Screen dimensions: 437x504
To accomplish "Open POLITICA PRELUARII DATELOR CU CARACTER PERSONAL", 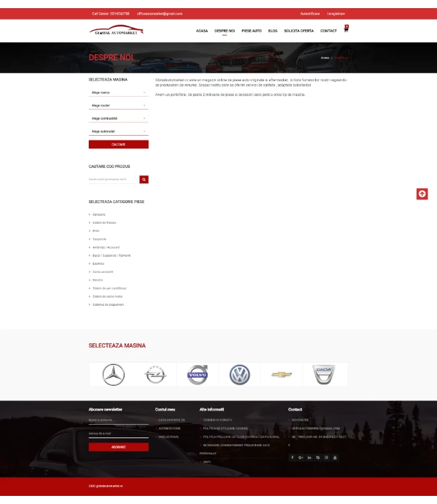I will [x=241, y=437].
